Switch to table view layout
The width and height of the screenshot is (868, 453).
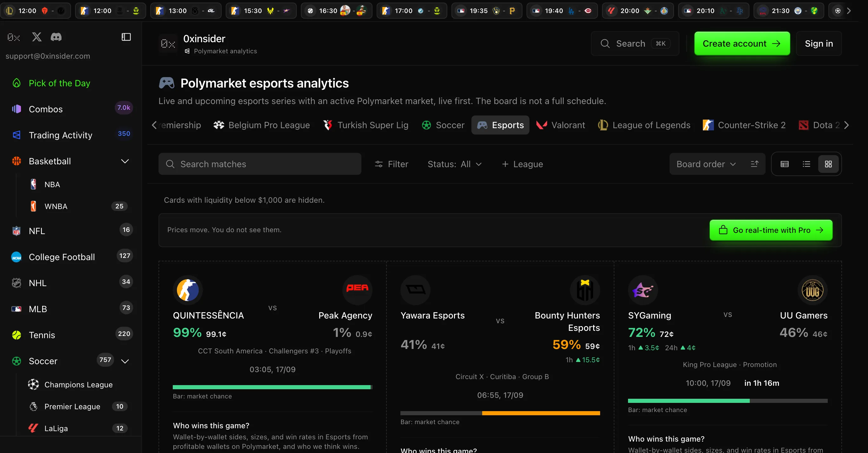tap(784, 164)
